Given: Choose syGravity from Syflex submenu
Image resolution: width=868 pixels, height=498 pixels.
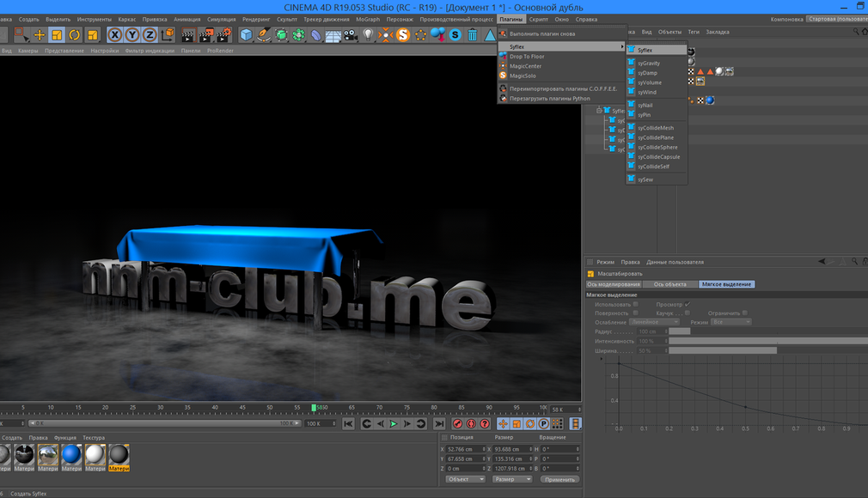Looking at the screenshot, I should pyautogui.click(x=657, y=63).
